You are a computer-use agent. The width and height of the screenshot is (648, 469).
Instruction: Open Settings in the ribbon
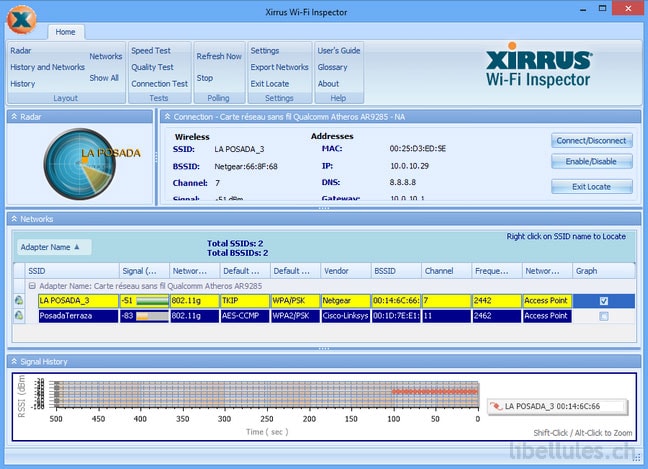(x=265, y=50)
